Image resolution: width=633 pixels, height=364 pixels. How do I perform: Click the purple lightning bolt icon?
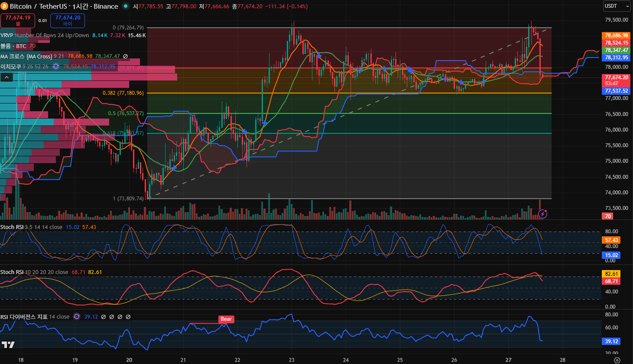[542, 214]
